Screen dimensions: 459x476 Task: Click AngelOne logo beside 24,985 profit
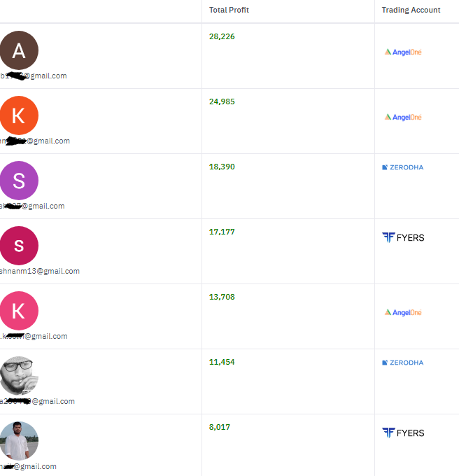[x=403, y=117]
